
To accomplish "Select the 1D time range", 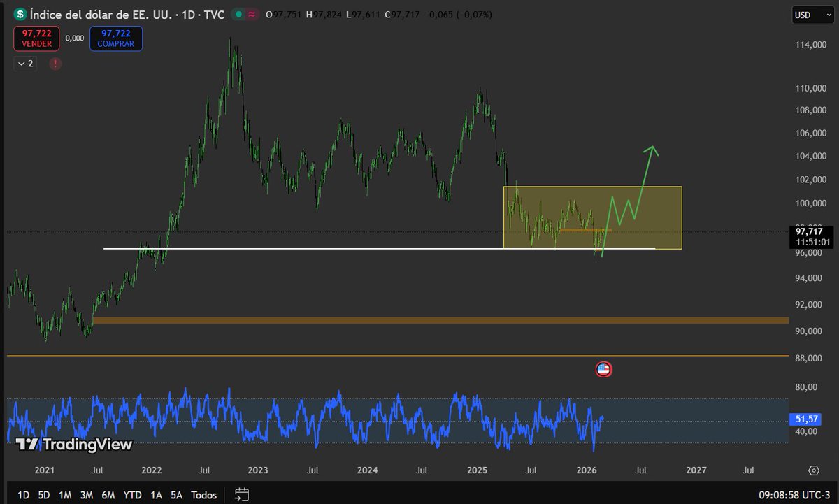I will [x=23, y=495].
